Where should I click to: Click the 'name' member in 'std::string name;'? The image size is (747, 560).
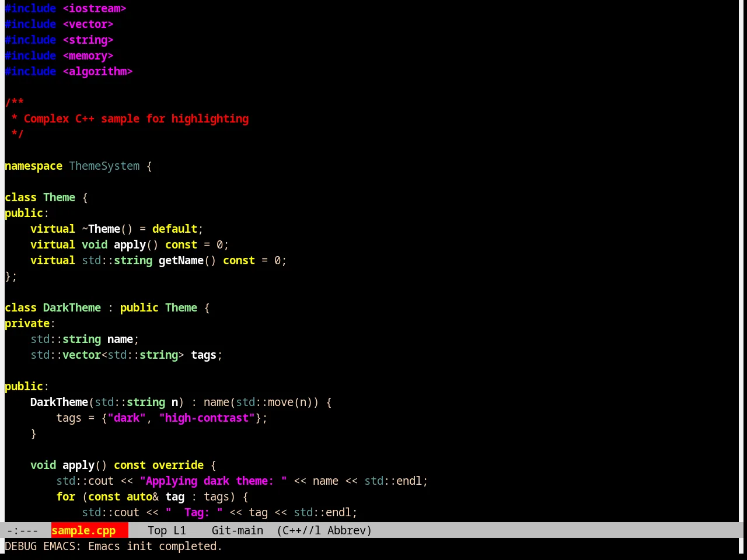(x=120, y=339)
